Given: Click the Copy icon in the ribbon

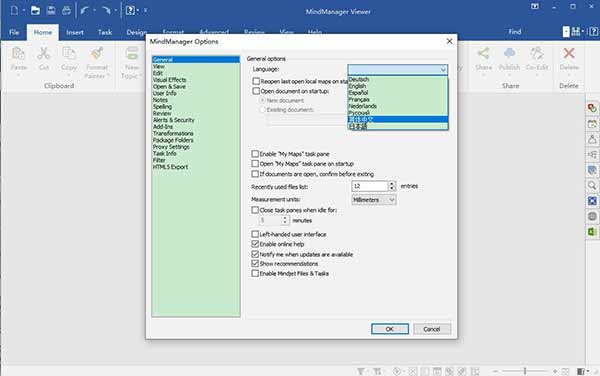Looking at the screenshot, I should [x=69, y=54].
